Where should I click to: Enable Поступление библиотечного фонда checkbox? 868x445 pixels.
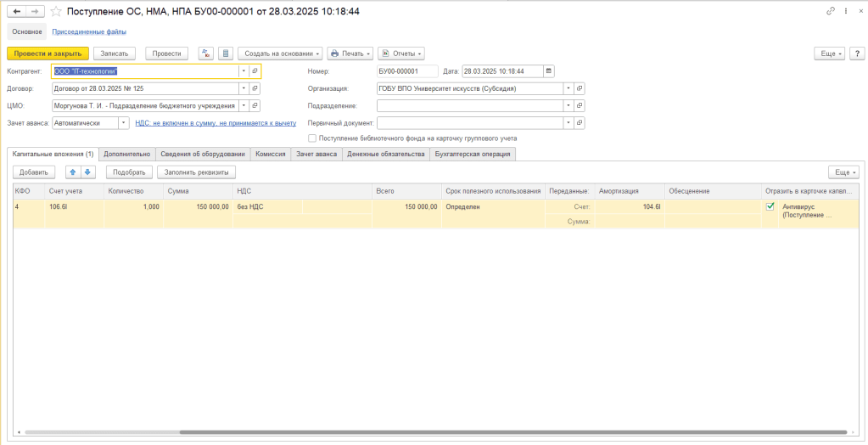click(x=312, y=138)
